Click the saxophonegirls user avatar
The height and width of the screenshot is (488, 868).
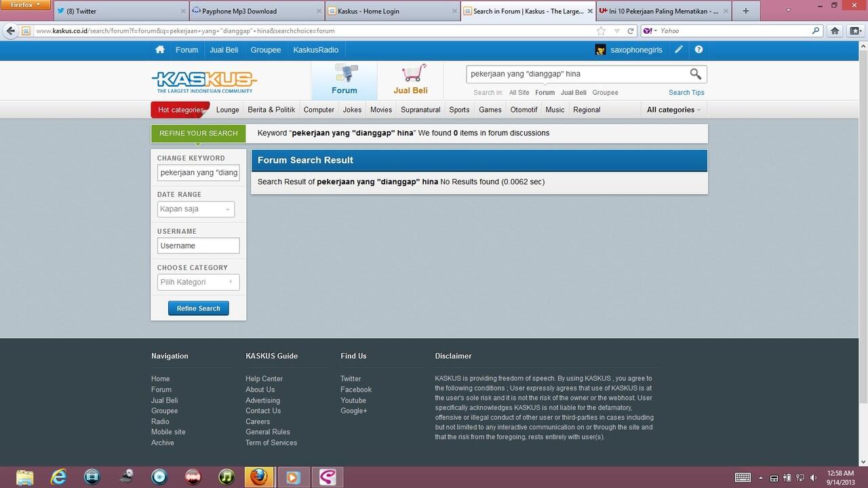(600, 49)
